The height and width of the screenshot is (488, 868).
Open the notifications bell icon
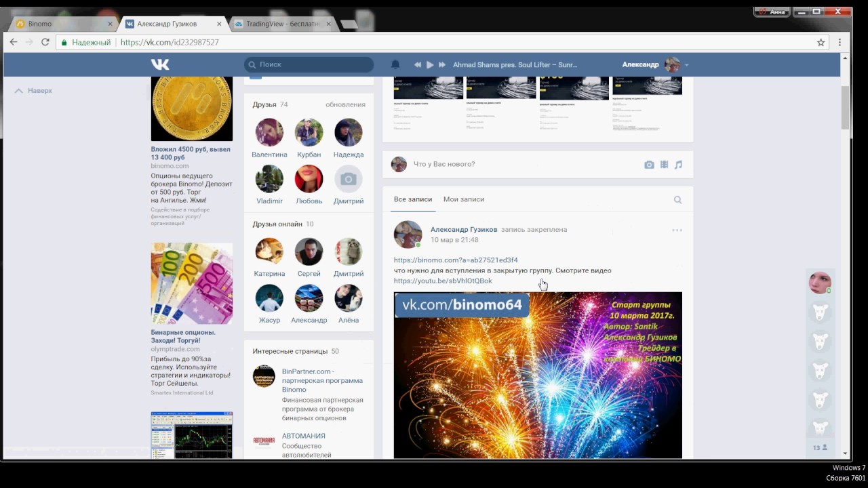coord(395,64)
